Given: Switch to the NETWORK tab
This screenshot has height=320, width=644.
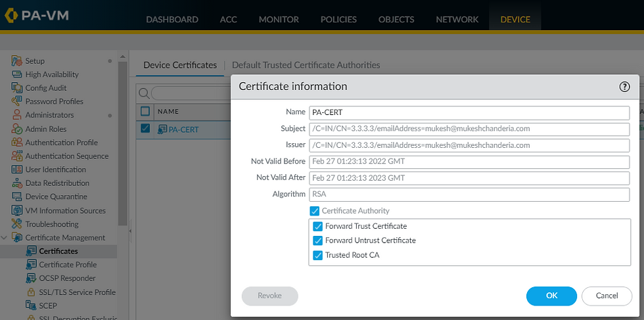Looking at the screenshot, I should 457,19.
